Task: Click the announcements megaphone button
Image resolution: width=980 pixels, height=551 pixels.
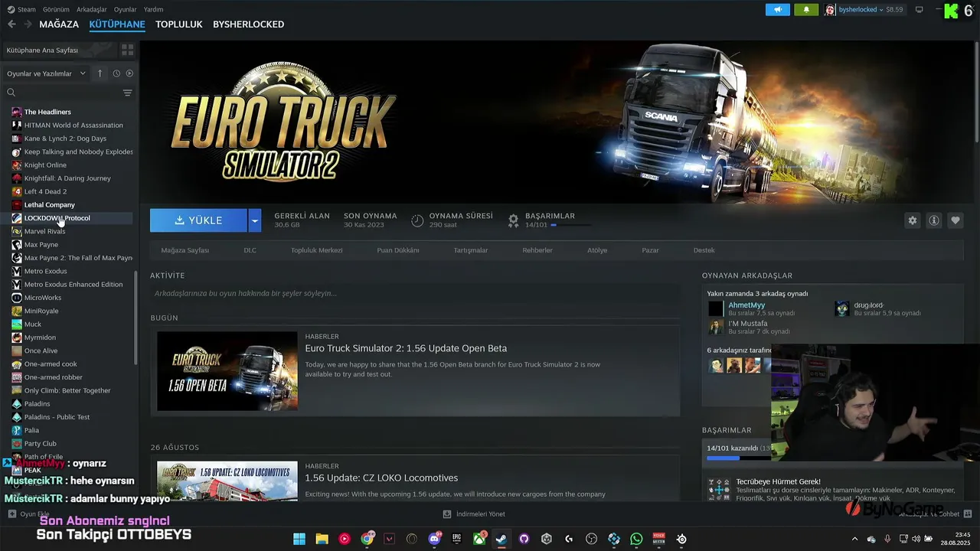Action: point(778,9)
